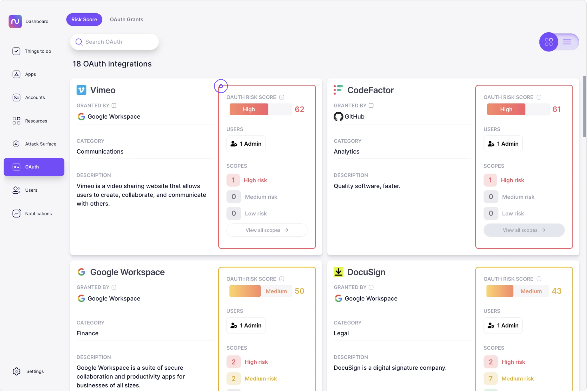Click the Dashboard logo icon
587x392 pixels.
tap(15, 21)
